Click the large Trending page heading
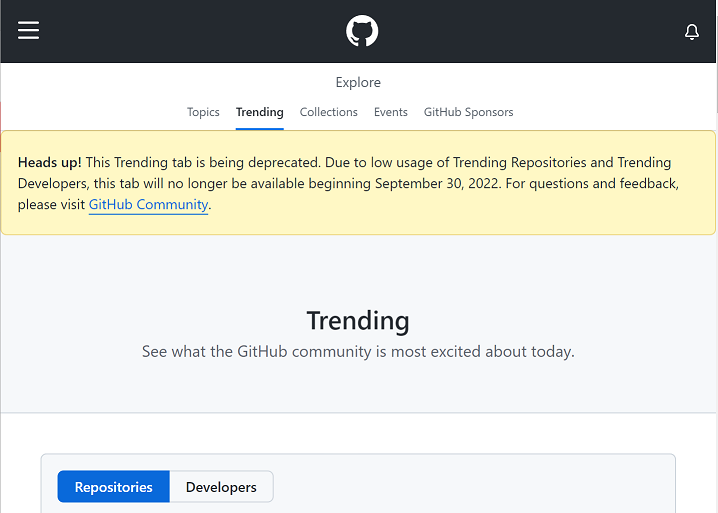The height and width of the screenshot is (513, 718). click(358, 320)
